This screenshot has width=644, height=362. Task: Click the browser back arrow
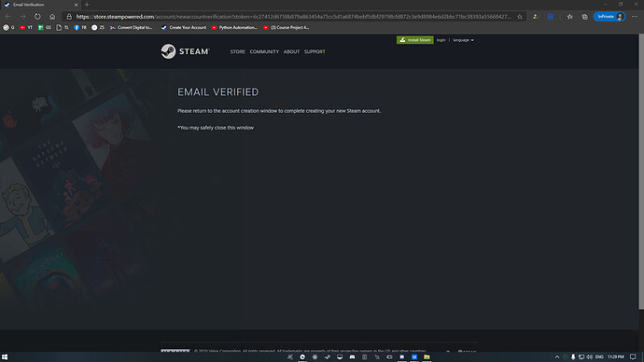tap(8, 17)
